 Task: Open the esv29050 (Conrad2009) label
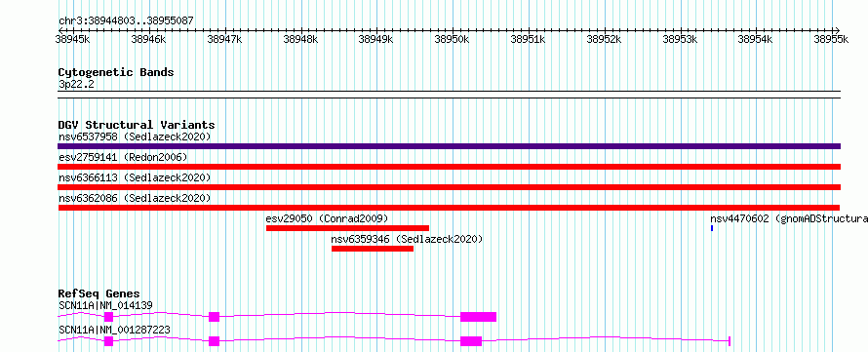327,218
